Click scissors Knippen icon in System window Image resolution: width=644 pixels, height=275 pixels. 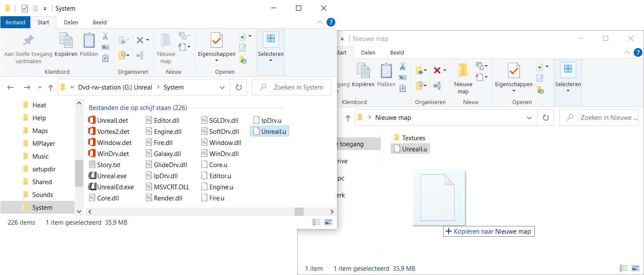click(x=105, y=36)
